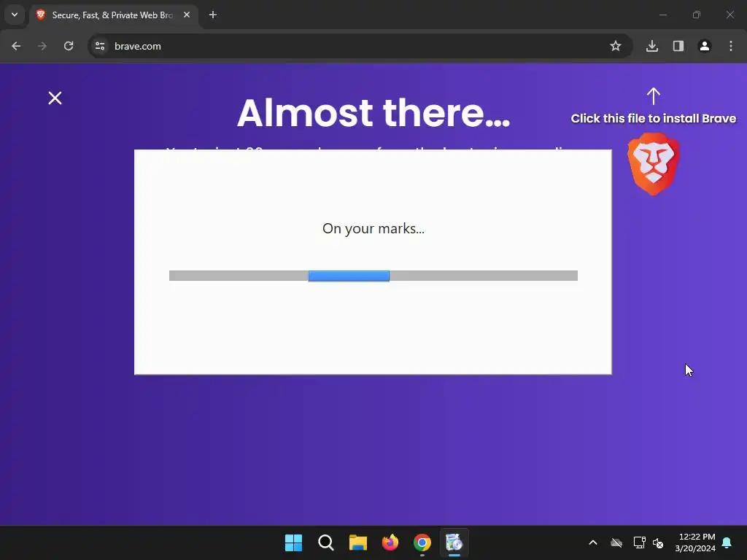Open File Explorer from the taskbar
Viewport: 747px width, 560px height.
[357, 542]
